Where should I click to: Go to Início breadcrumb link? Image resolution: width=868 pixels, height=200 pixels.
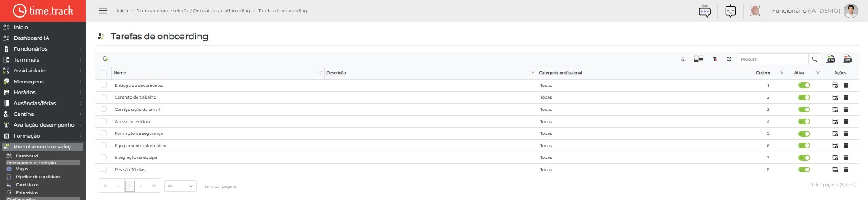point(122,11)
